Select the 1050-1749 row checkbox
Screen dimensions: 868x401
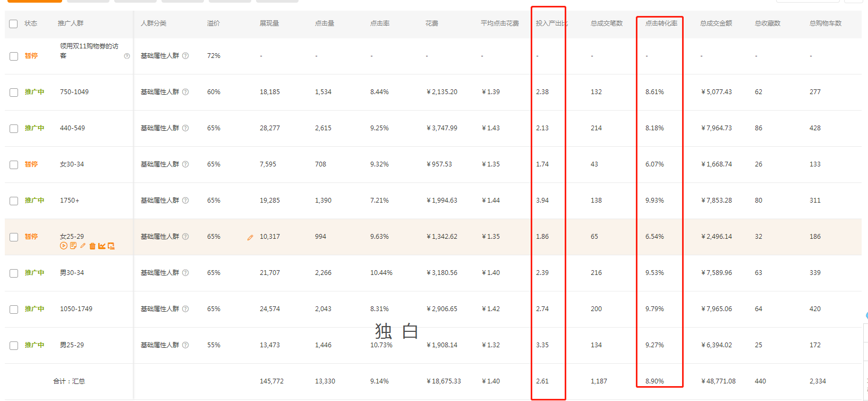[x=14, y=310]
